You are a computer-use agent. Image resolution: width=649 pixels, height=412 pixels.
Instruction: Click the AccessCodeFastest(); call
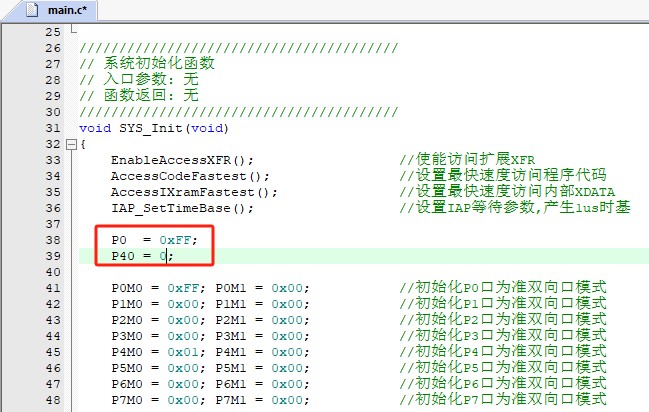190,176
